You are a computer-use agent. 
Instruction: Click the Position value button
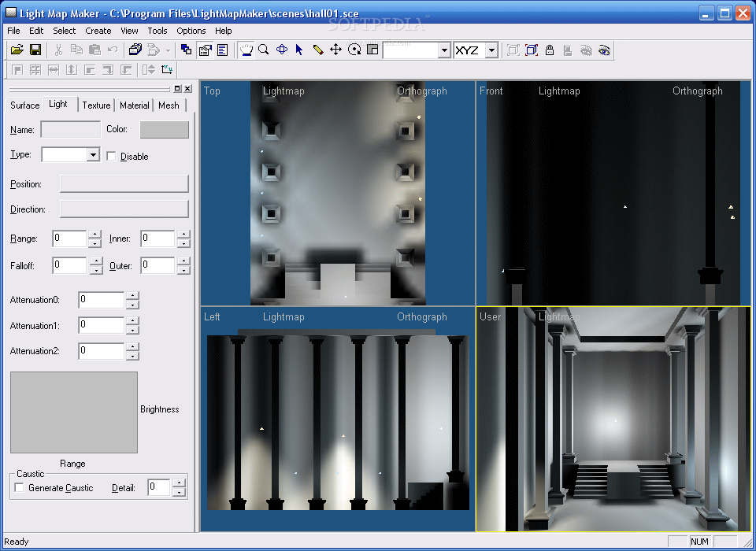click(x=124, y=184)
